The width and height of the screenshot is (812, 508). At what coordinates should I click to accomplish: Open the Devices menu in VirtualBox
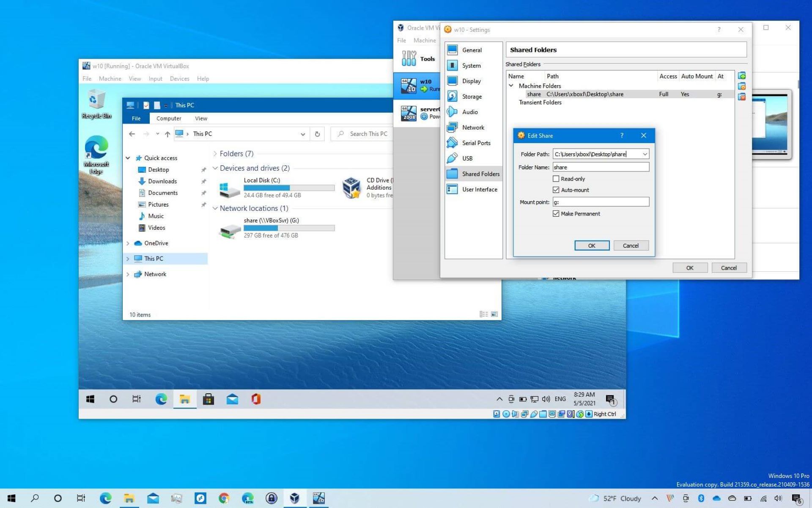[179, 78]
